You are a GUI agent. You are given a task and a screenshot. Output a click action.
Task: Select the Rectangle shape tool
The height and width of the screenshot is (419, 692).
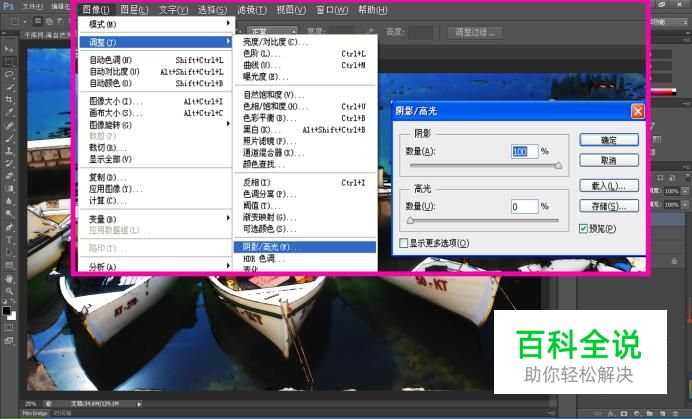pos(9,265)
